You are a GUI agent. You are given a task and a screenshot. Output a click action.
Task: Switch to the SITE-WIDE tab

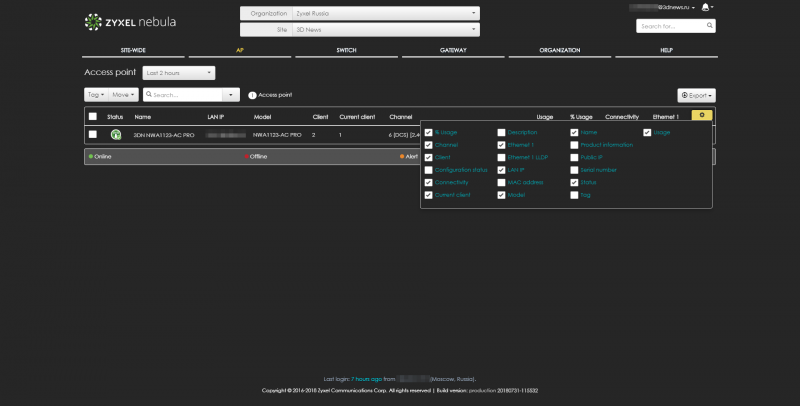tap(133, 50)
